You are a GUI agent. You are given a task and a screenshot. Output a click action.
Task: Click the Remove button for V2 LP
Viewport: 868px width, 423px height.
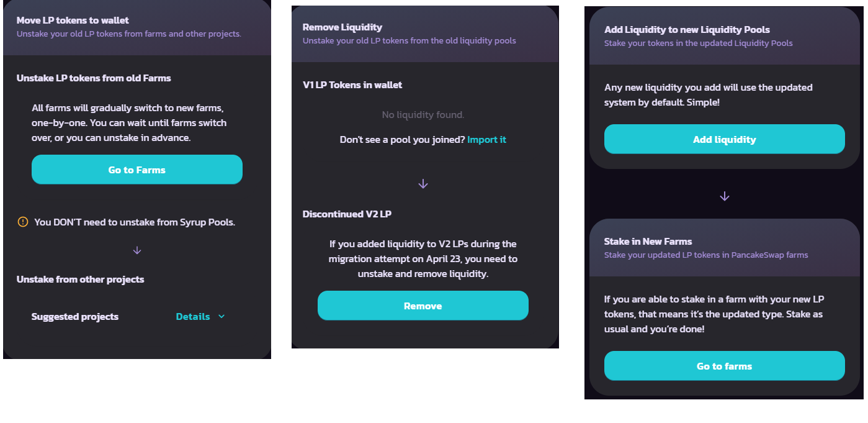[423, 306]
